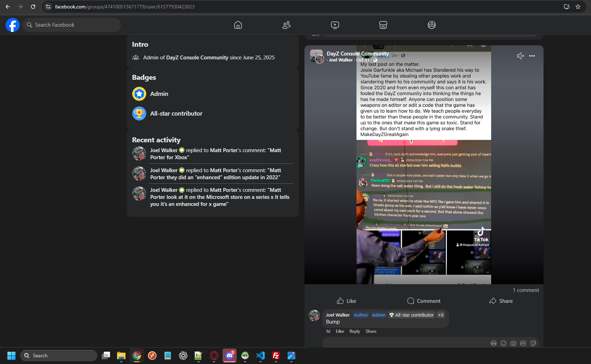Attach a photo using the camera icon

click(513, 343)
